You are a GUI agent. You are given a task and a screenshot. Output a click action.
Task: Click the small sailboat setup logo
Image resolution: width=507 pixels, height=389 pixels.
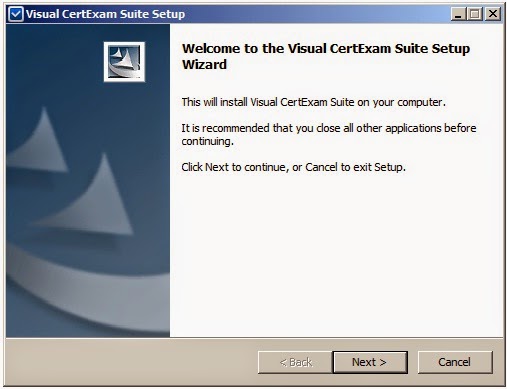(124, 62)
